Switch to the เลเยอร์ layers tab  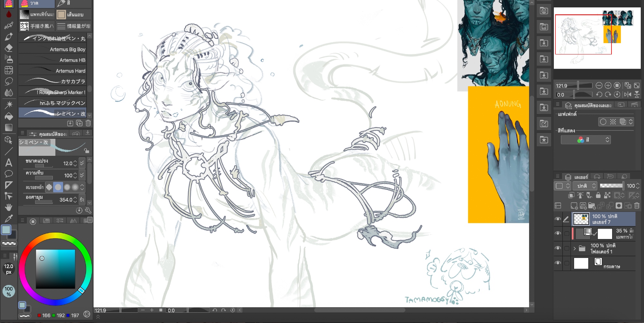click(x=577, y=177)
